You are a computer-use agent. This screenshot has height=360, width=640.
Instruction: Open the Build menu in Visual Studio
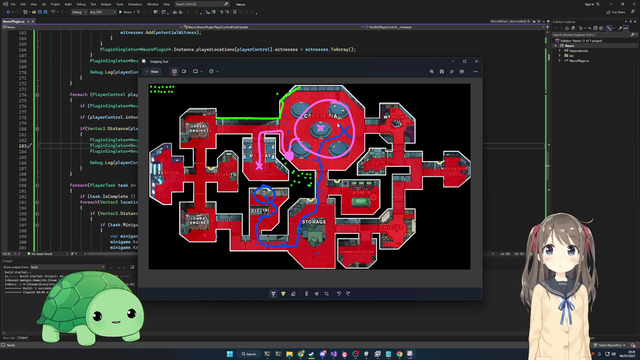(68, 4)
